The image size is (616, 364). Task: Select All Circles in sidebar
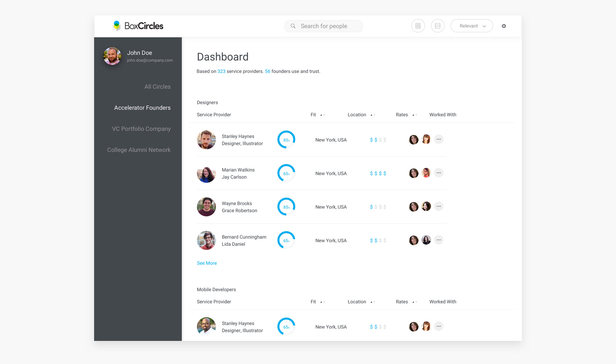(157, 87)
